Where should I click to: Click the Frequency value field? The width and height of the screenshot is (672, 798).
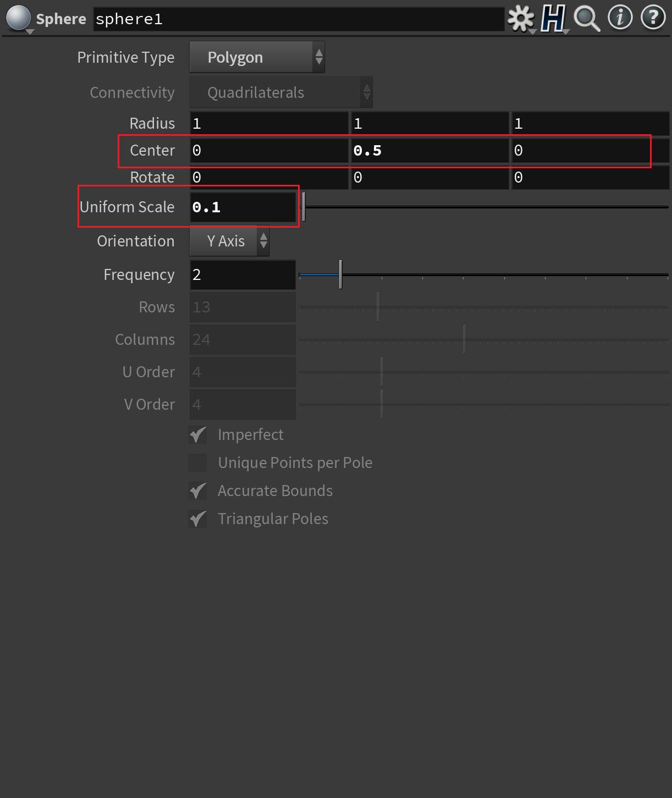(243, 274)
